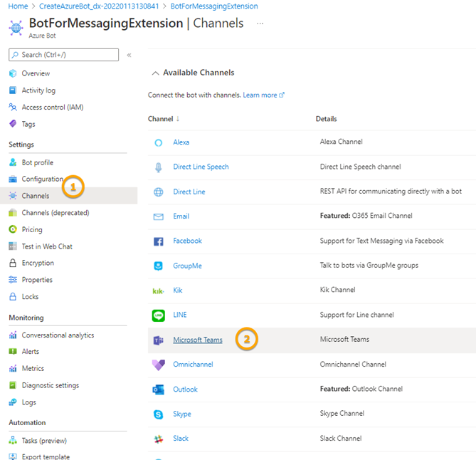Click the Bot profile person icon
The image size is (476, 460).
click(x=13, y=162)
